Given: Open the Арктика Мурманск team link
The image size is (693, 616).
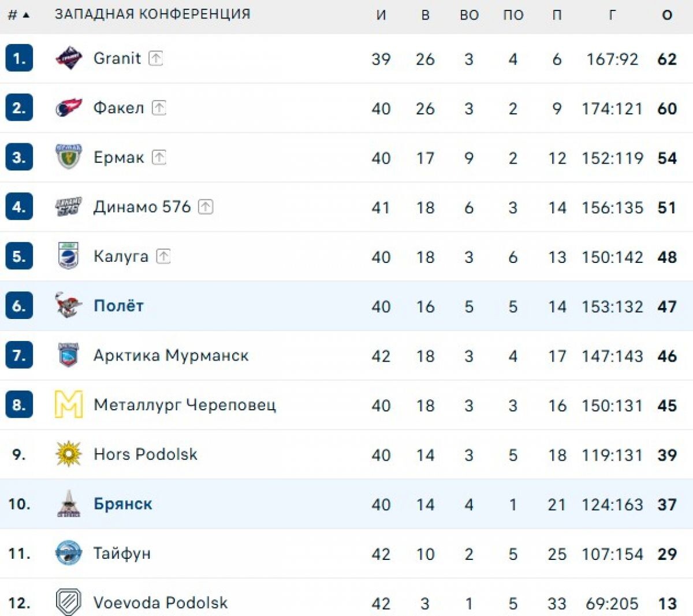Looking at the screenshot, I should tap(171, 355).
